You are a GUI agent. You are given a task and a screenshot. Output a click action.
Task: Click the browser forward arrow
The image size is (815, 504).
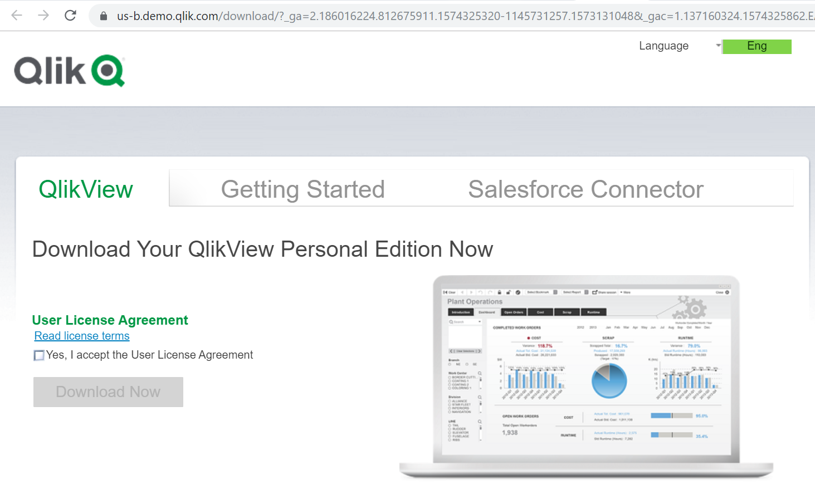point(43,16)
